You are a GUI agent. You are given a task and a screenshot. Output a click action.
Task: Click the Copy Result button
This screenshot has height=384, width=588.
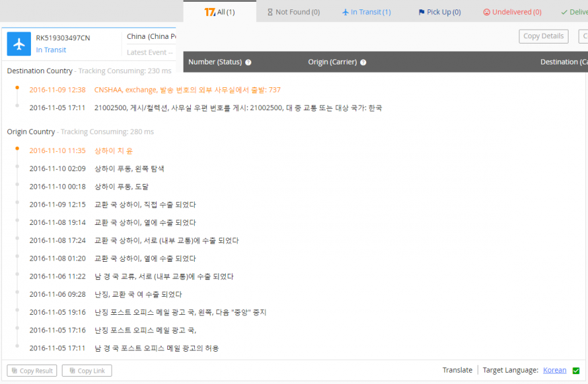pos(32,371)
